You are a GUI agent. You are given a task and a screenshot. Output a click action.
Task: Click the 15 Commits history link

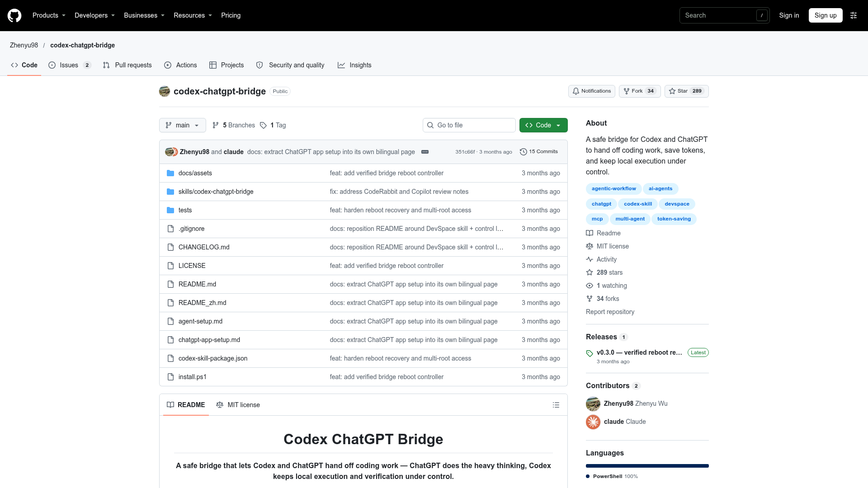tap(539, 152)
